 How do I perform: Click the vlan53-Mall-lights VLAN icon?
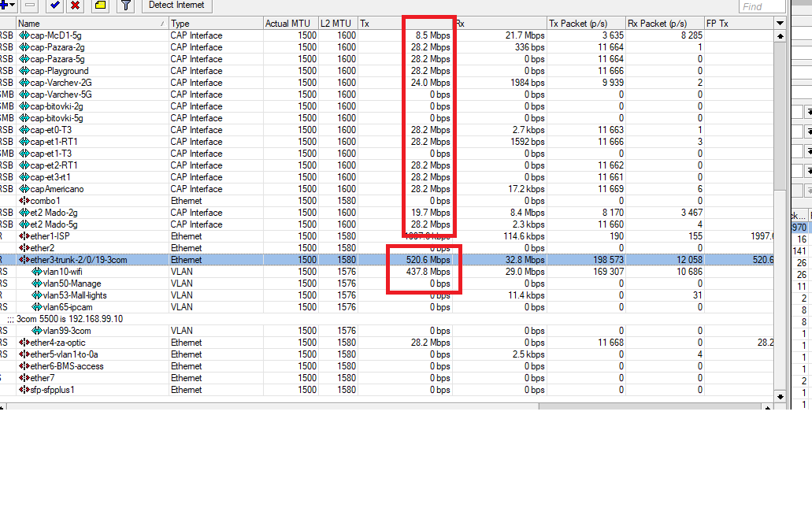tap(37, 295)
